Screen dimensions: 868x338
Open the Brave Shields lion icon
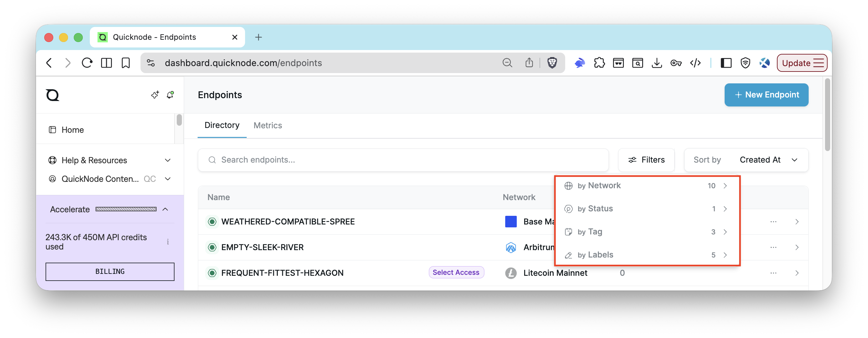[552, 63]
